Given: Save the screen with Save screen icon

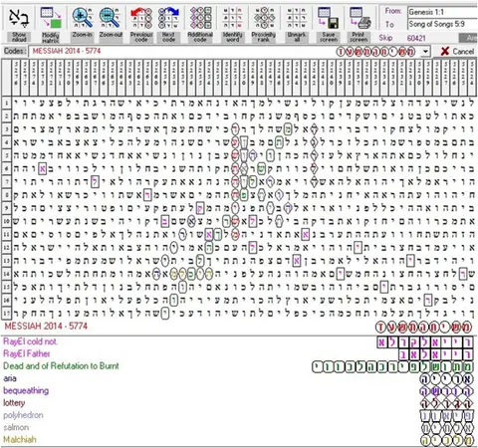Looking at the screenshot, I should click(329, 18).
